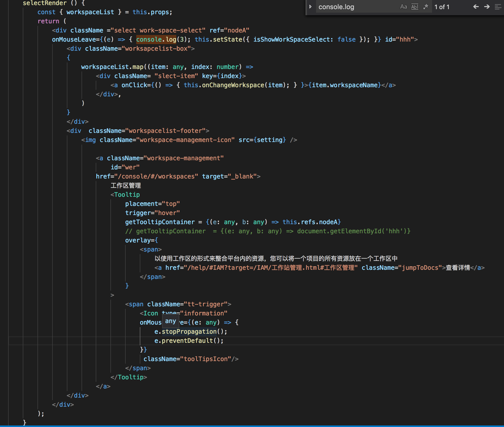Image resolution: width=504 pixels, height=427 pixels.
Task: Click the 'any' type hover tooltip
Action: click(x=170, y=321)
